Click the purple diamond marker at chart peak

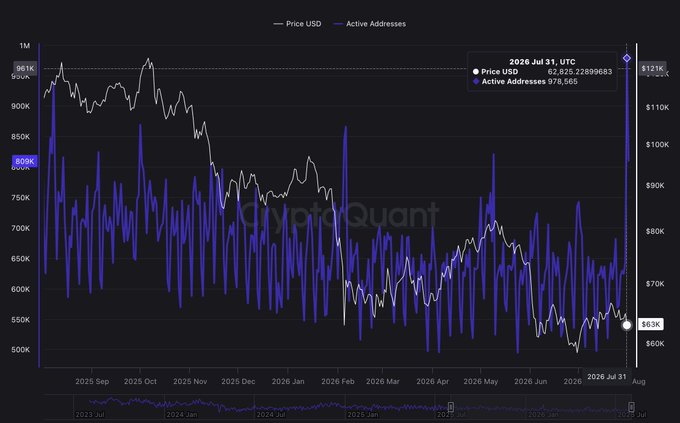(x=627, y=58)
